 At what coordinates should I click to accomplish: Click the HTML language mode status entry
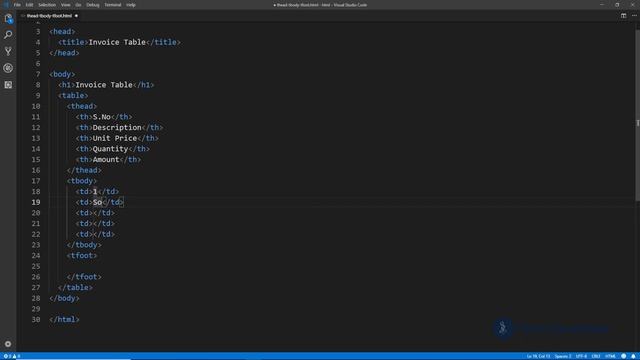(x=610, y=356)
